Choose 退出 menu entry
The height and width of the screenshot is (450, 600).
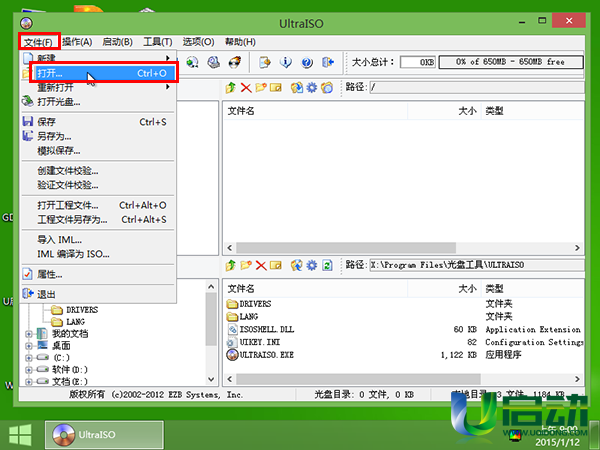98,294
